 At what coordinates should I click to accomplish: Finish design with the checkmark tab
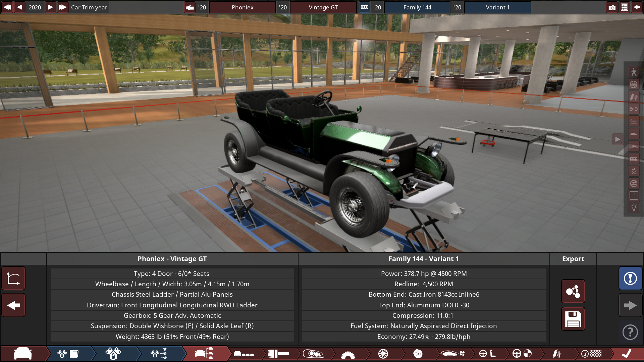[627, 354]
